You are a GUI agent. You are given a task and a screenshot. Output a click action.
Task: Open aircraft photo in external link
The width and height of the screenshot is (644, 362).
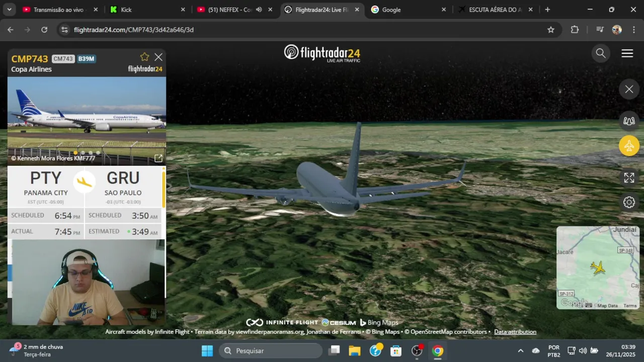click(158, 158)
